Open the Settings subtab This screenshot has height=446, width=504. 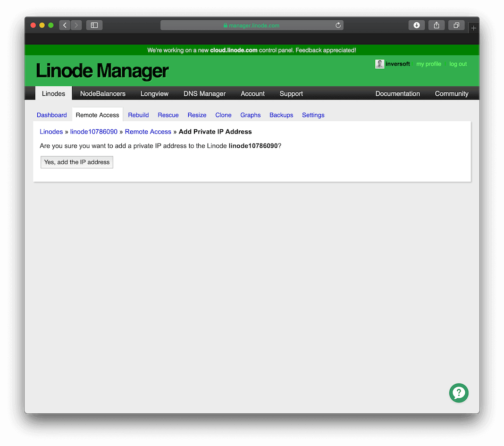pos(313,115)
